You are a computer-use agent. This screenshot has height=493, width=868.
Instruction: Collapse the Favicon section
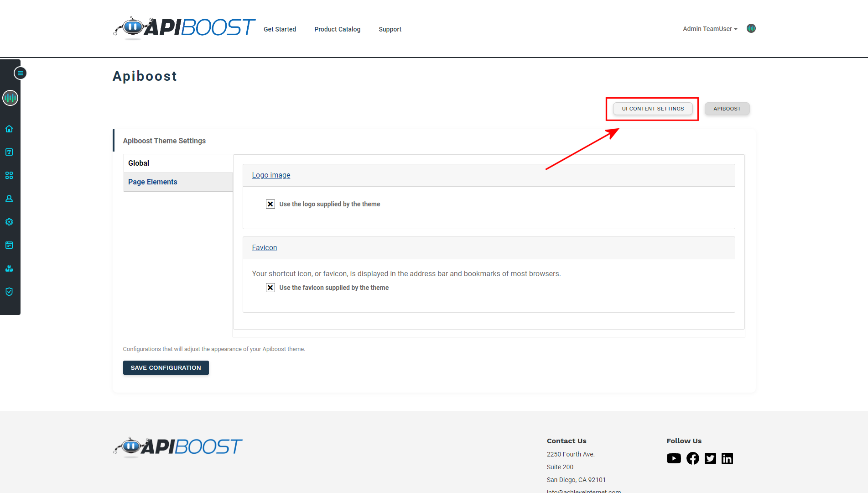(265, 248)
